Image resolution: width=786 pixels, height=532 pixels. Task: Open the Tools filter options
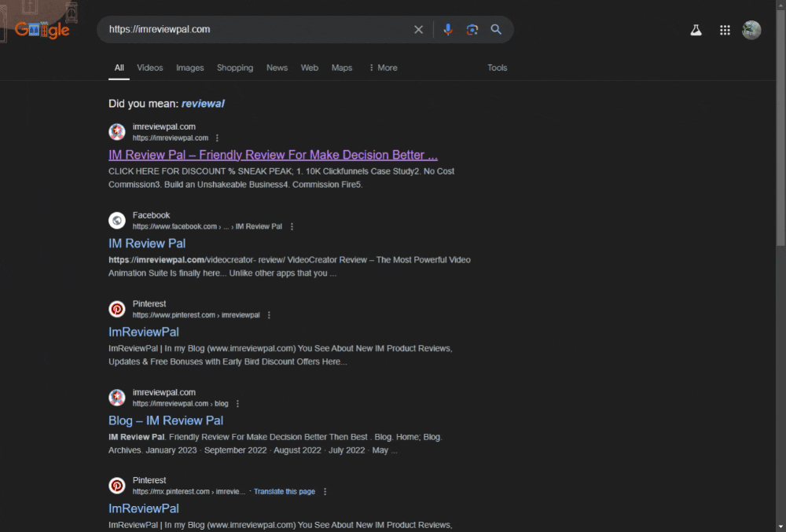(497, 68)
